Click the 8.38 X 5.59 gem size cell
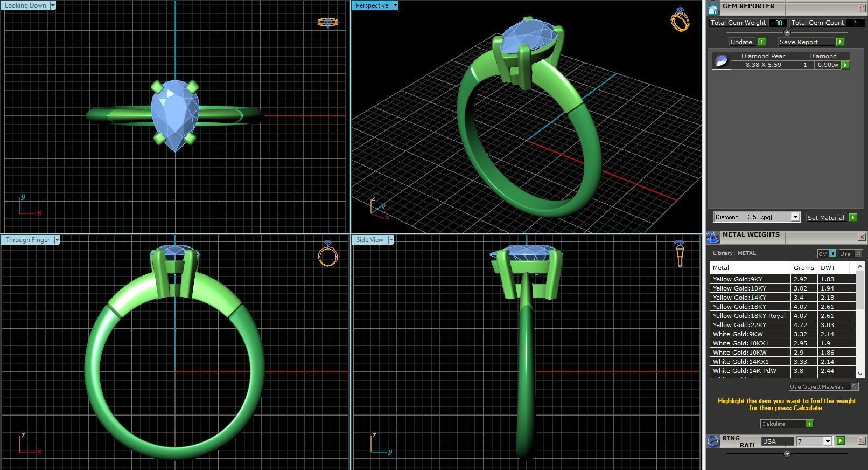This screenshot has height=470, width=868. [763, 65]
